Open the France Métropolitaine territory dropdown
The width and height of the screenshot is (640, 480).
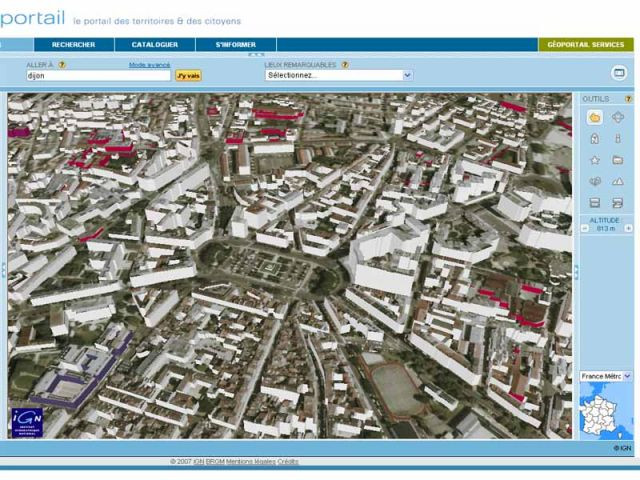(606, 376)
